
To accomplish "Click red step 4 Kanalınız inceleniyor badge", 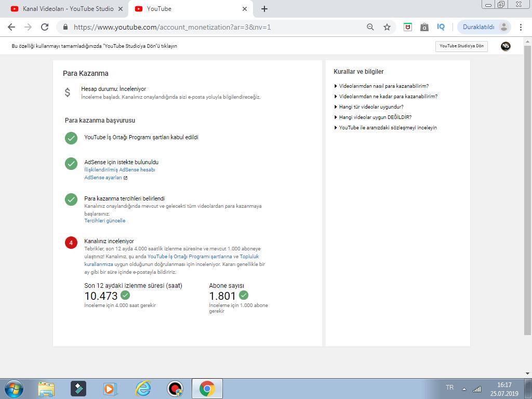I will [71, 243].
